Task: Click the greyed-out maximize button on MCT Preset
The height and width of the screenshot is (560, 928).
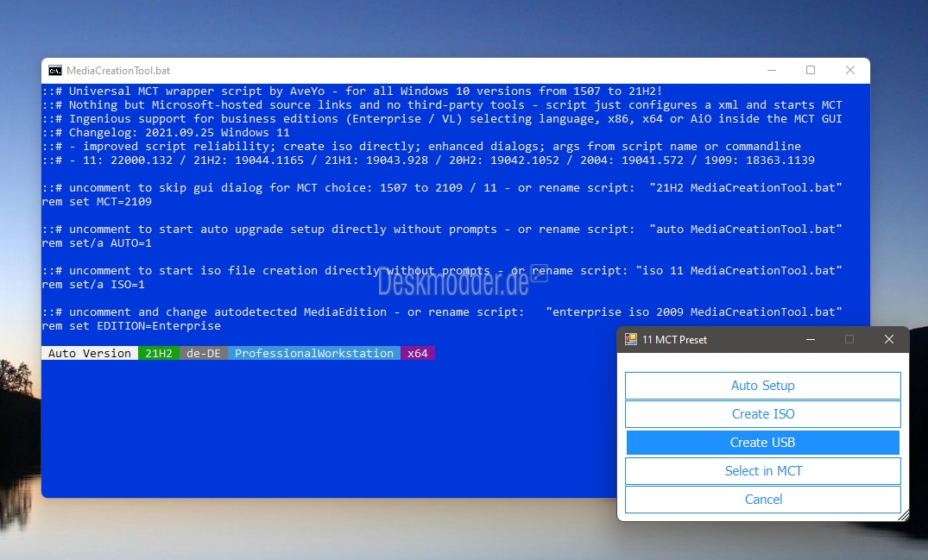Action: pos(849,340)
